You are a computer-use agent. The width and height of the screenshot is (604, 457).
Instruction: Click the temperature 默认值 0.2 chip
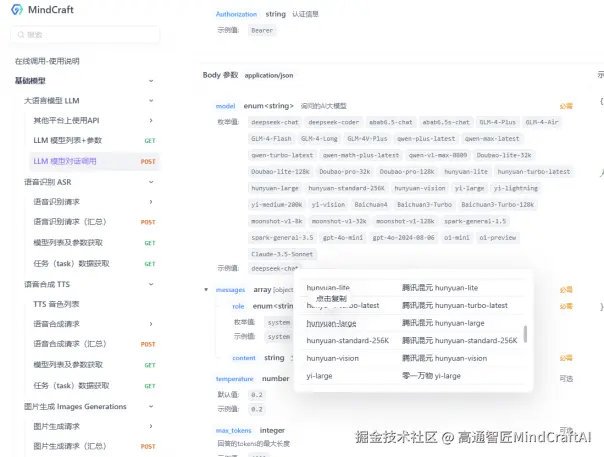pos(257,395)
